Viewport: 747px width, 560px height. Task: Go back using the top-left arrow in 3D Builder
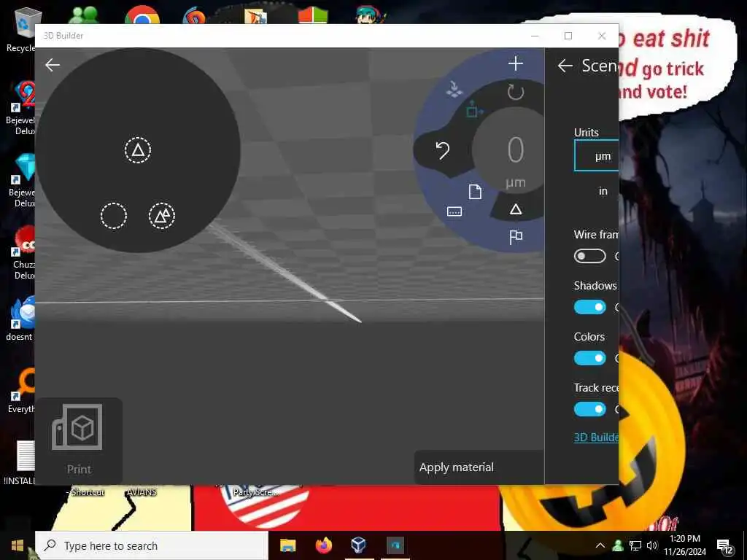click(53, 65)
